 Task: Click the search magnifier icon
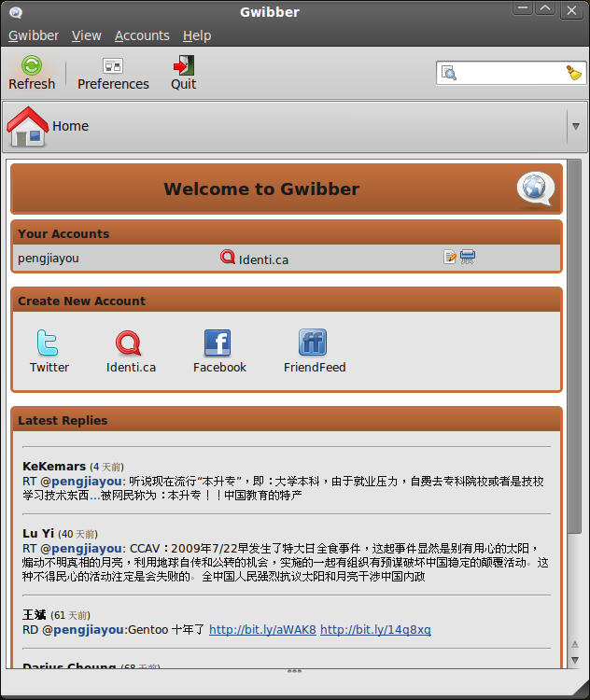click(449, 73)
